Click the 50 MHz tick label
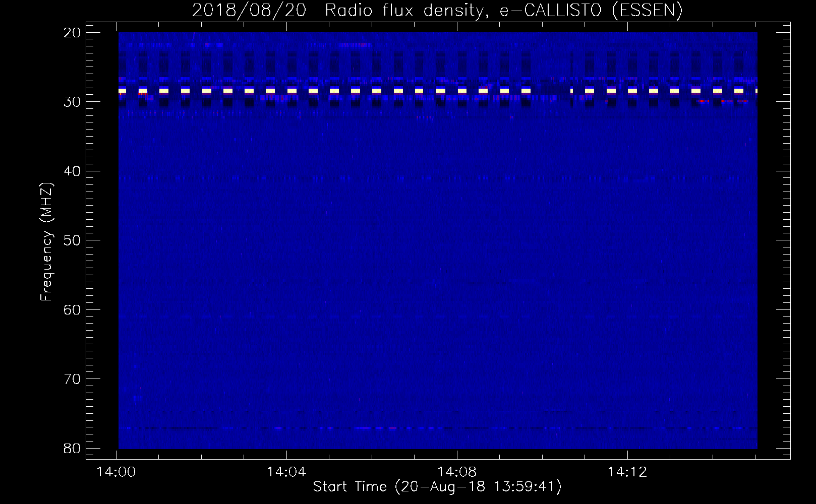Screen dimensions: 816x504 tap(72, 240)
